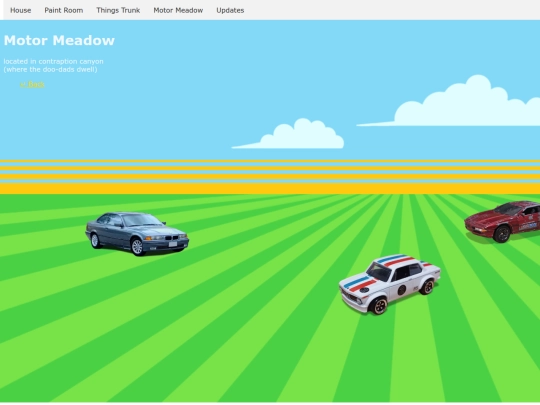Viewport: 540px width, 405px height.
Task: Click the dark red sports car
Action: [x=502, y=222]
